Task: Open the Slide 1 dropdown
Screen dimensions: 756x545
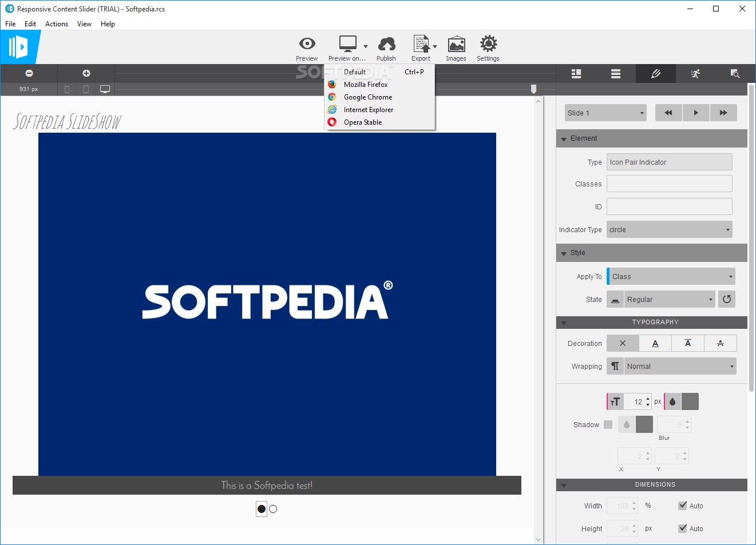Action: [605, 113]
